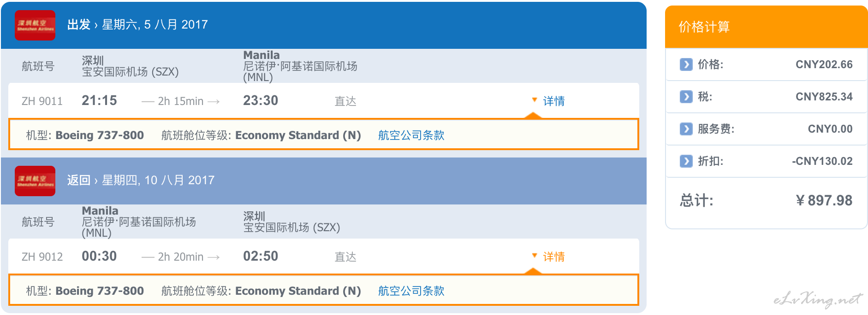868x315 pixels.
Task: Click the total ¥ 897.98 amount
Action: 824,200
